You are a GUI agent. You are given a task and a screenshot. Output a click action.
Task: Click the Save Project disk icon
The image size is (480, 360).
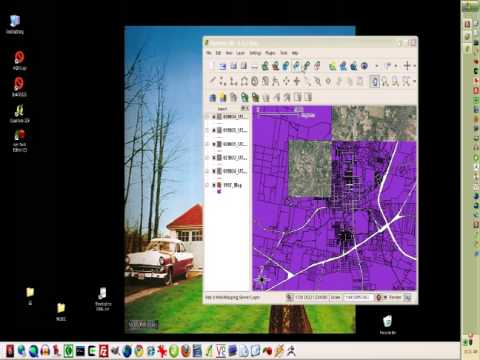point(233,66)
